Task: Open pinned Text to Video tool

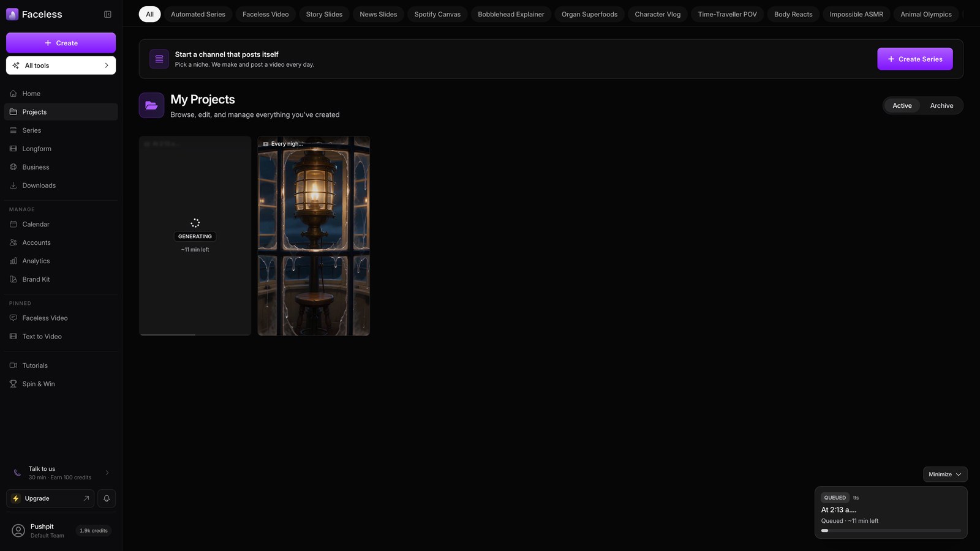Action: (x=61, y=337)
